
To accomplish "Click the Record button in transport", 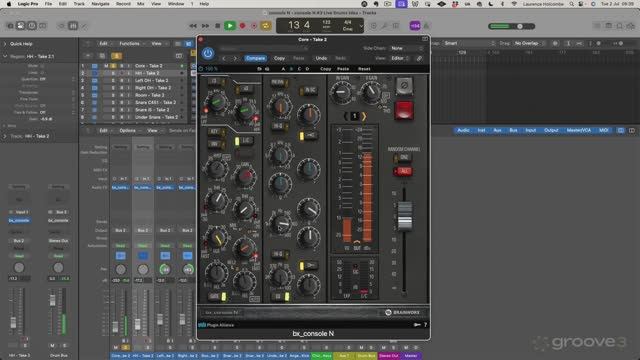I will click(242, 26).
